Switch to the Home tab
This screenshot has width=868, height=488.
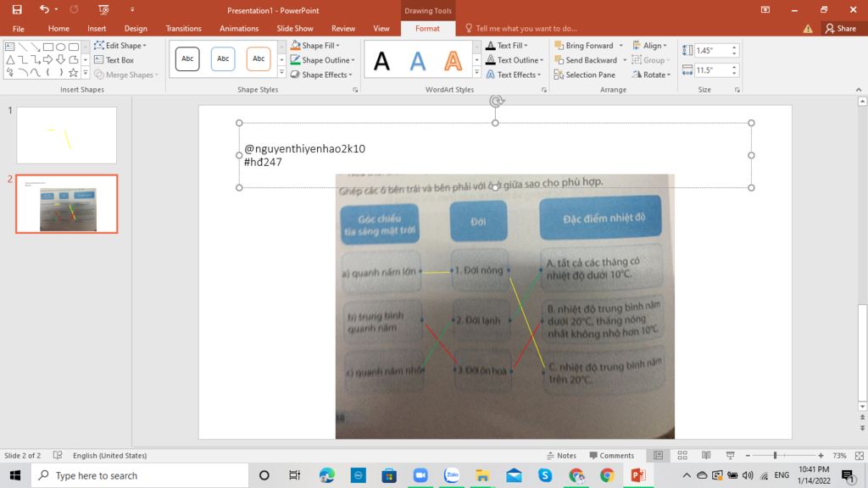pos(58,29)
